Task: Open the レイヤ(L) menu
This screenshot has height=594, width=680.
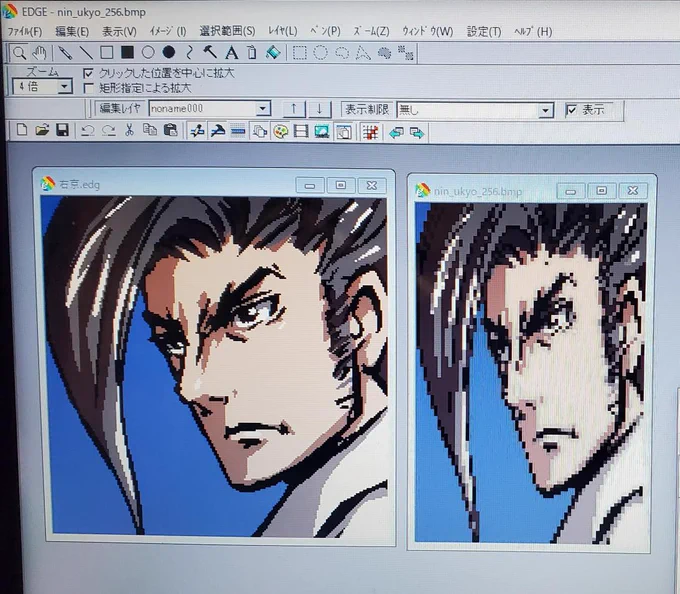Action: tap(282, 31)
